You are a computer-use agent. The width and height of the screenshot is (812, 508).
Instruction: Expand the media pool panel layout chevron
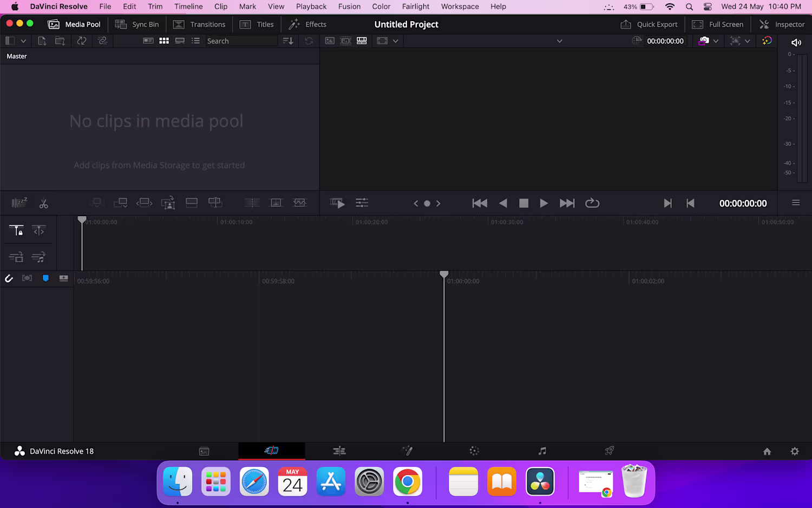pos(23,41)
